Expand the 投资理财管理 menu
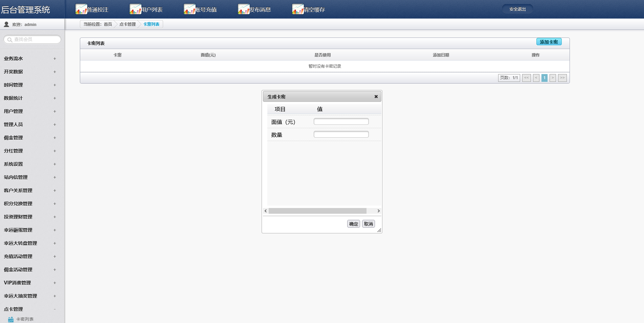 tap(54, 217)
